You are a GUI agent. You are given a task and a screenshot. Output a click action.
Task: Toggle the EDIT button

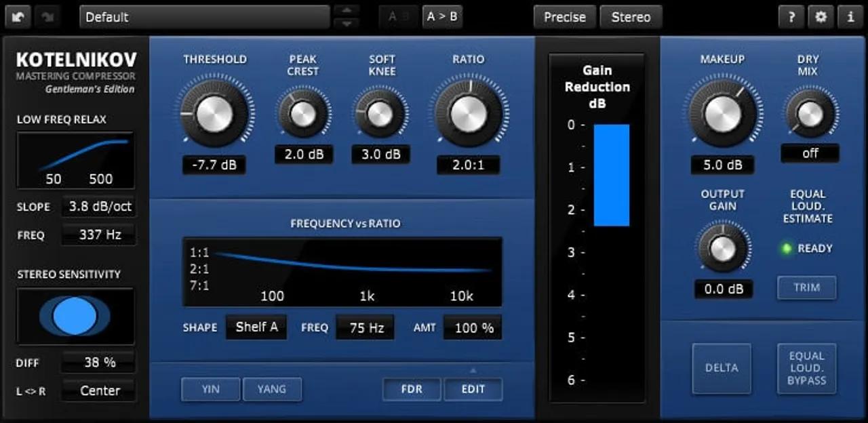coord(473,390)
